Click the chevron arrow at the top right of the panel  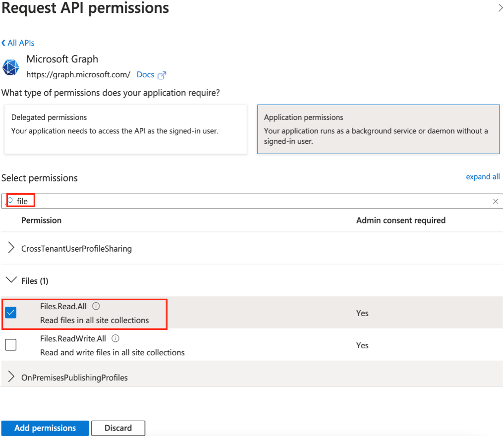(x=500, y=8)
